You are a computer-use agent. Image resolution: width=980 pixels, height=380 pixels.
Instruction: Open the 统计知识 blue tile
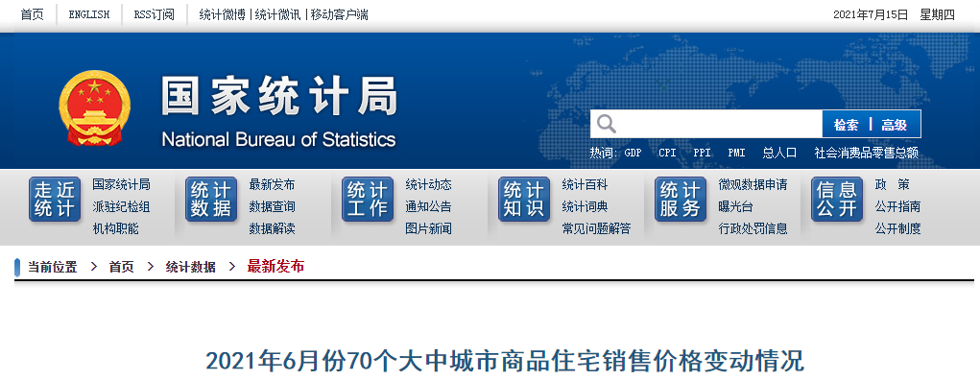524,200
